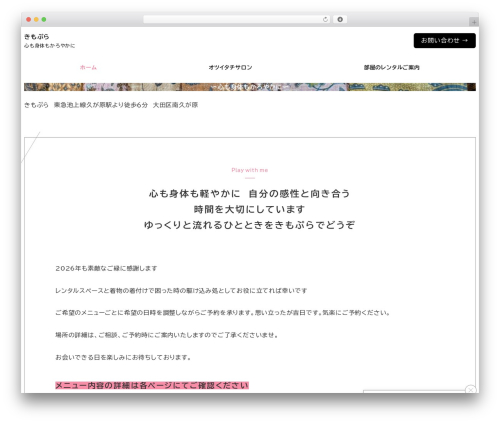Screen dimensions: 500x423
Task: Open a new tab with plus button
Action: click(474, 22)
